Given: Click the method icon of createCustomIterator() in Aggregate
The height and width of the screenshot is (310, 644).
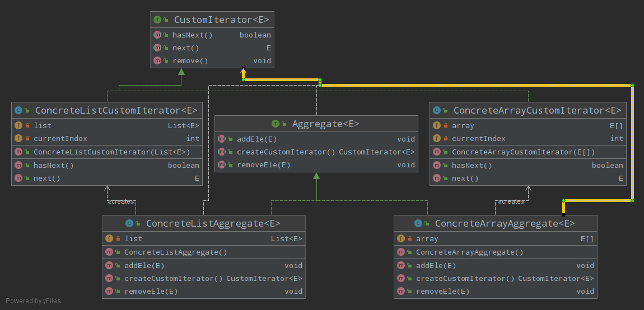Looking at the screenshot, I should click(222, 152).
